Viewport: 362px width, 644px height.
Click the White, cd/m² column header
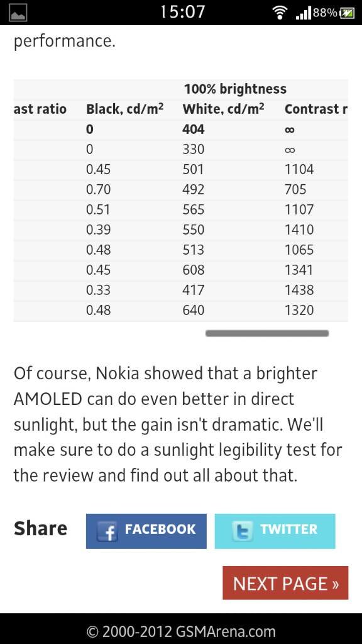point(223,109)
